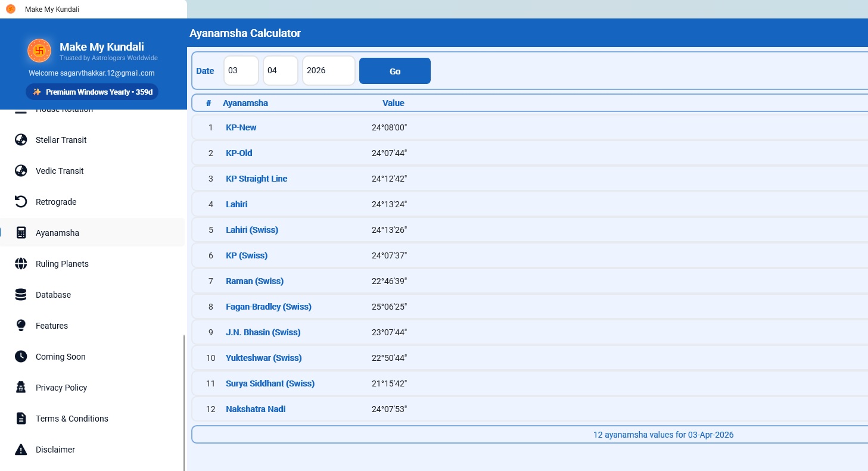Screen dimensions: 868x471
Task: Select the Surya Siddhant (Swiss) name
Action: (270, 383)
